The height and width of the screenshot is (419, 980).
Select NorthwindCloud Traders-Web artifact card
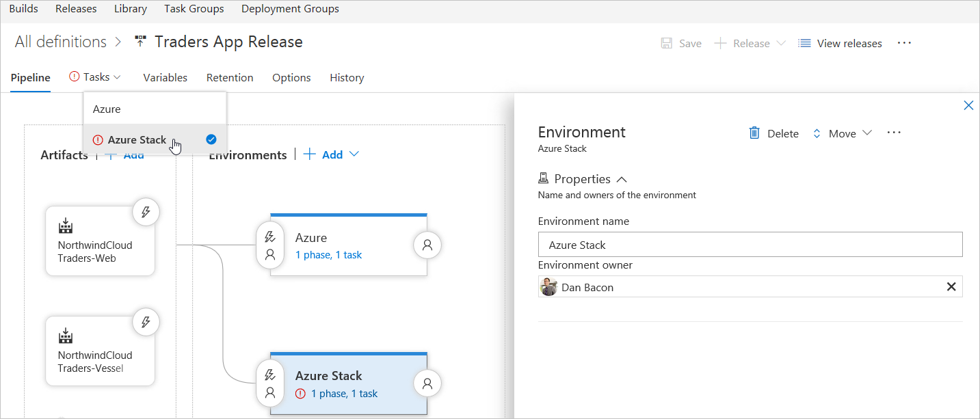[x=100, y=241]
